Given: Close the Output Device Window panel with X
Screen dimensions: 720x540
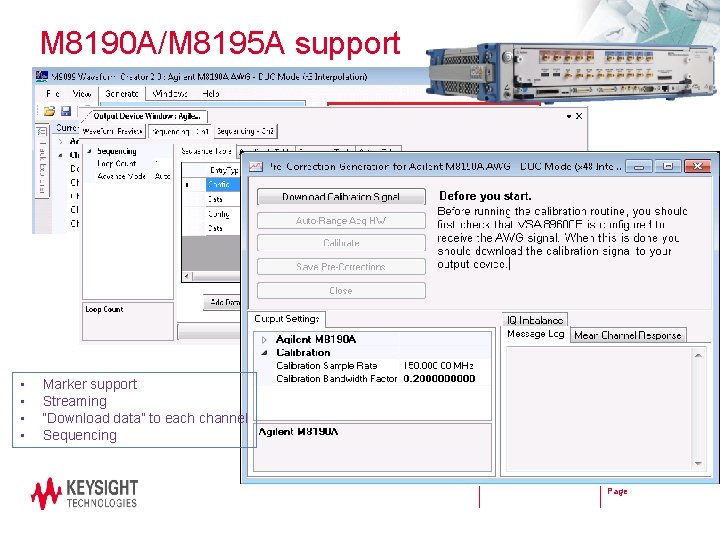Looking at the screenshot, I should (579, 116).
